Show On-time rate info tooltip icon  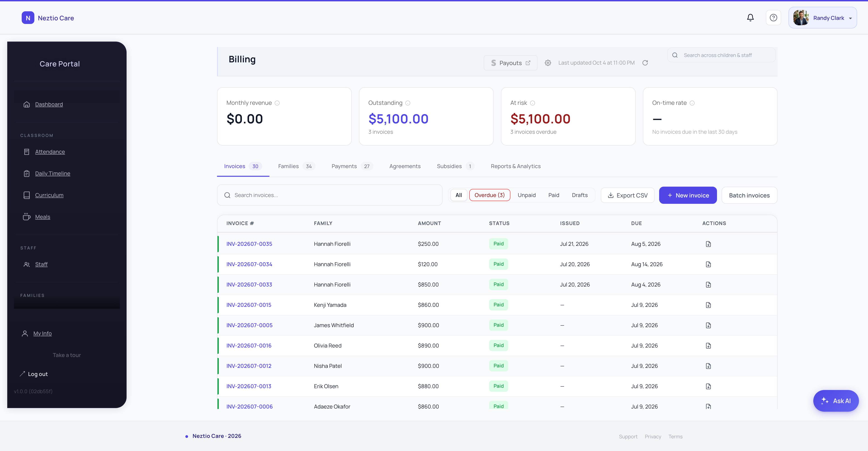pyautogui.click(x=692, y=103)
